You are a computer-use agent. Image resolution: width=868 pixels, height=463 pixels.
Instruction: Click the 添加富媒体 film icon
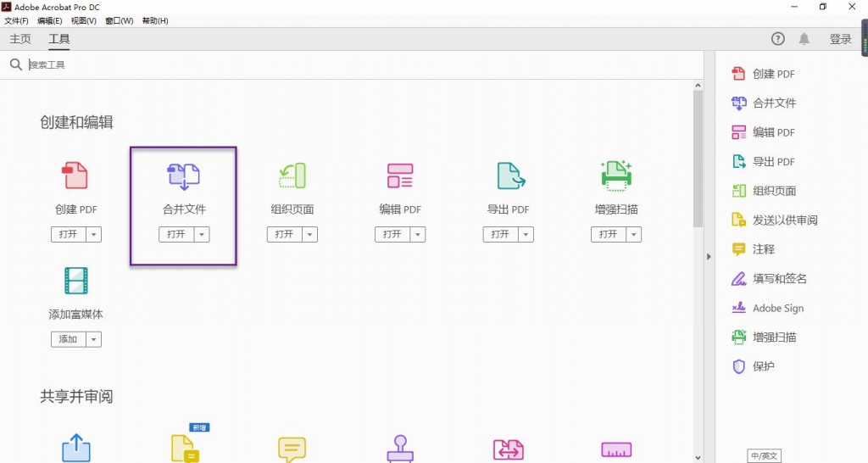(x=75, y=280)
